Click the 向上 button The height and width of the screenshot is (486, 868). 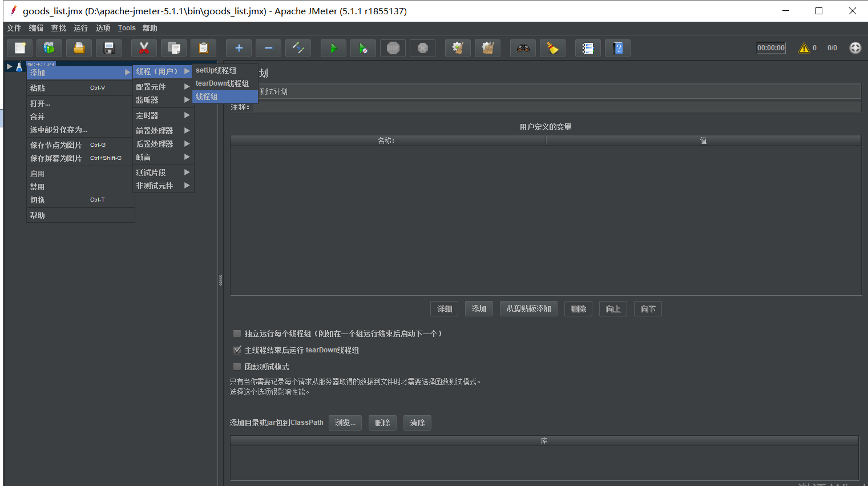click(613, 309)
